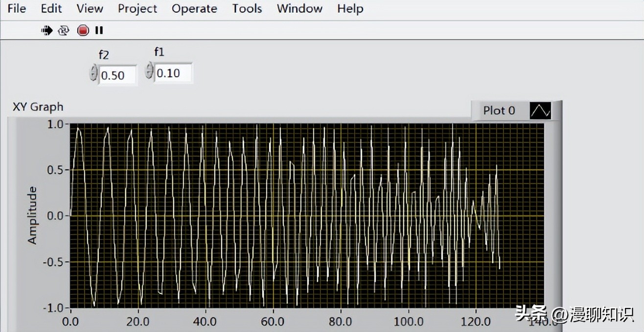The width and height of the screenshot is (644, 332).
Task: Increment the f1 control value
Action: tap(148, 67)
